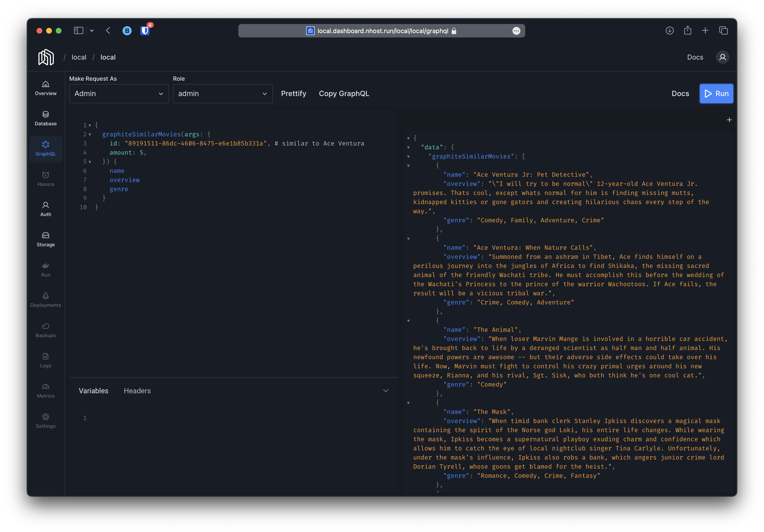Open the Database section in sidebar
Image resolution: width=764 pixels, height=532 pixels.
pyautogui.click(x=46, y=118)
